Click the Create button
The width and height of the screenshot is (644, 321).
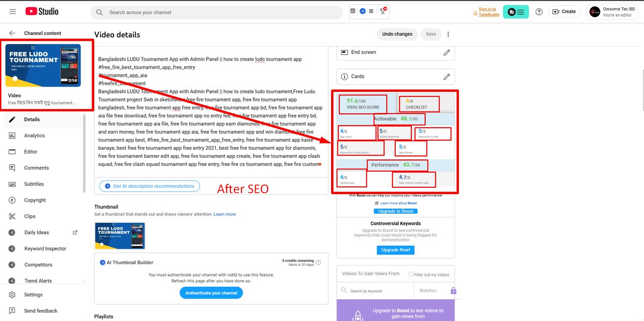tap(564, 12)
